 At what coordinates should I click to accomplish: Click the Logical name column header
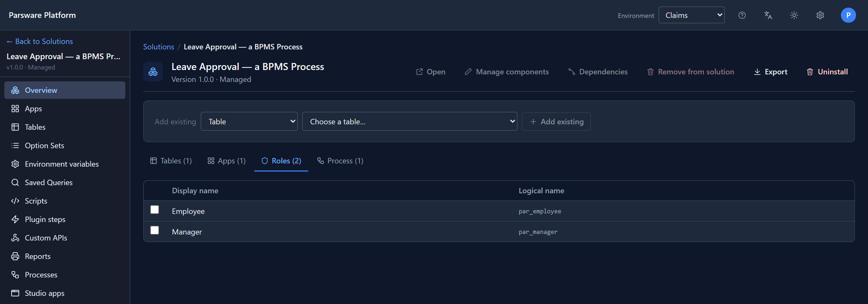coord(541,191)
